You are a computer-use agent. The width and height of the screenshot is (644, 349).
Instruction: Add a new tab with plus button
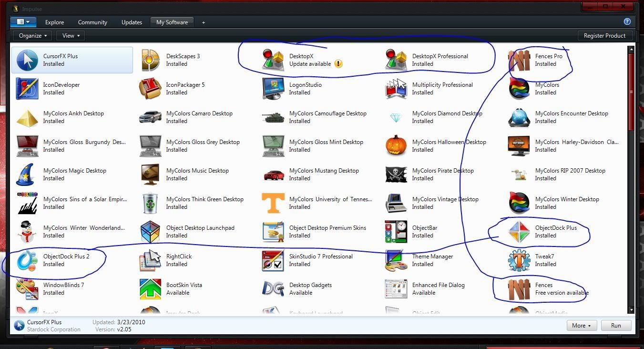tap(204, 22)
